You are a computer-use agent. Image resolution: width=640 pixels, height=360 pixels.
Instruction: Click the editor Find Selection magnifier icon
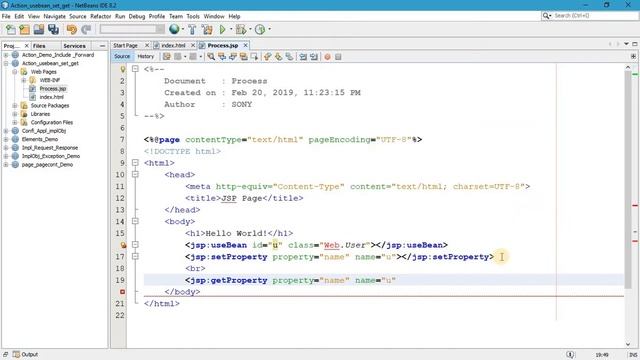[x=211, y=57]
